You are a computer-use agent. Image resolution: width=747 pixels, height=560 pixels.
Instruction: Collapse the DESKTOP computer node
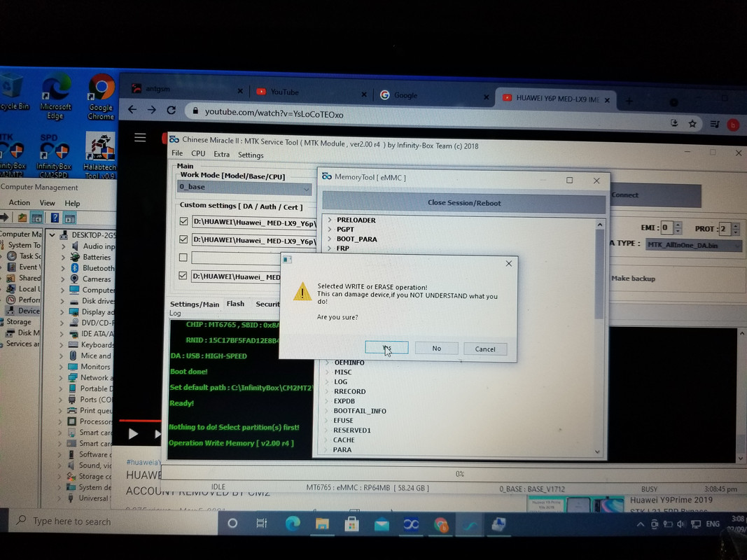[52, 234]
